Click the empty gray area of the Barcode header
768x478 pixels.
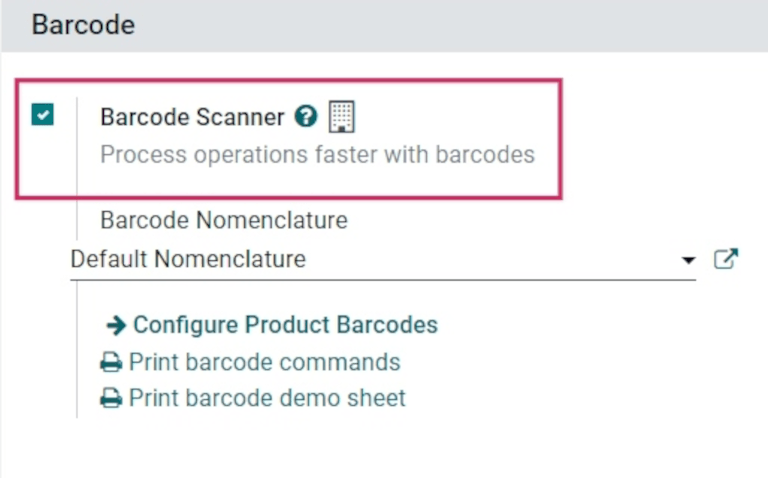450,25
